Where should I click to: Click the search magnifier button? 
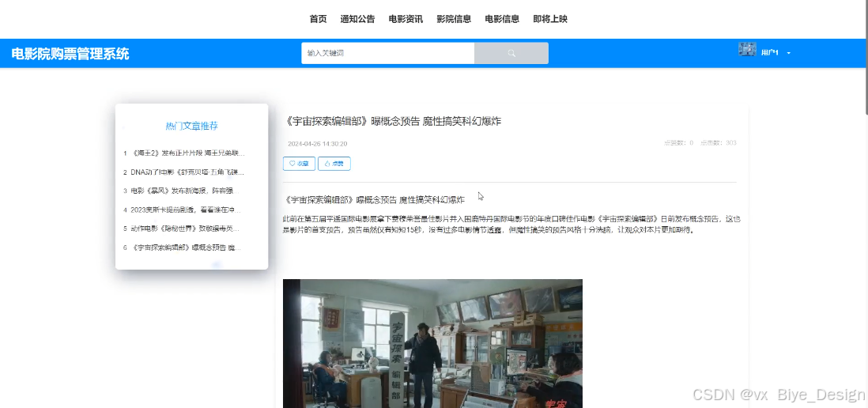coord(511,53)
